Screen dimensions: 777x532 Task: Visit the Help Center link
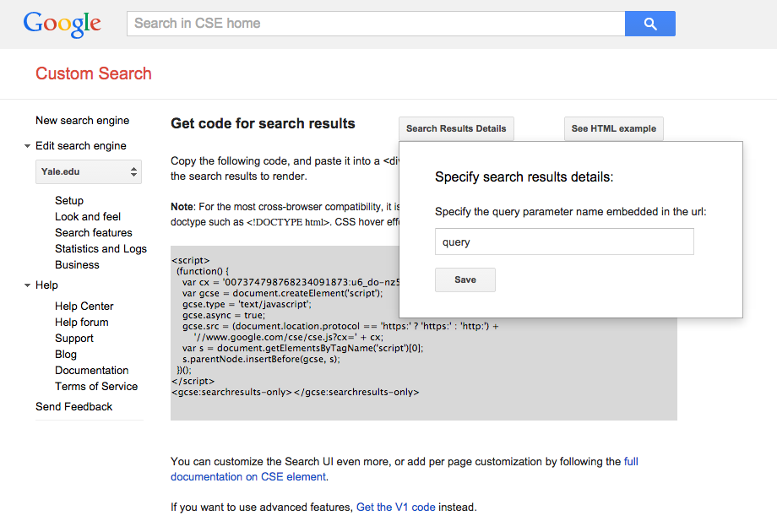point(84,306)
